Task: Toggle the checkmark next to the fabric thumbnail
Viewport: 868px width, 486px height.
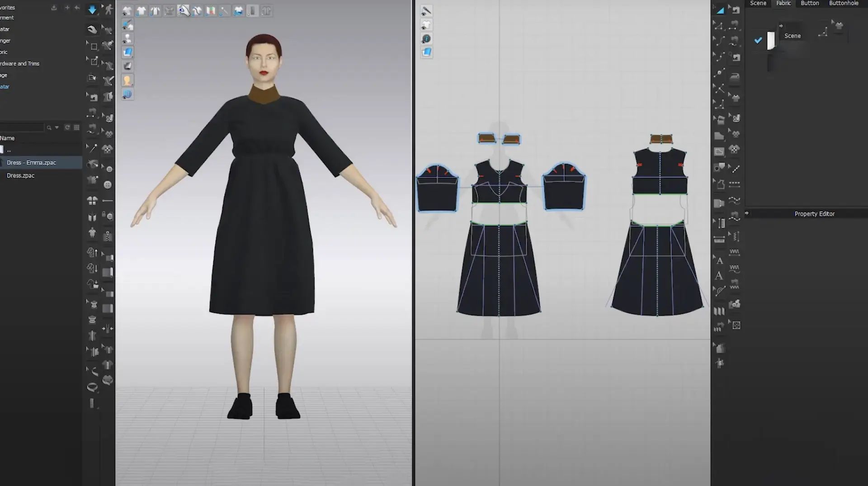Action: pyautogui.click(x=758, y=40)
